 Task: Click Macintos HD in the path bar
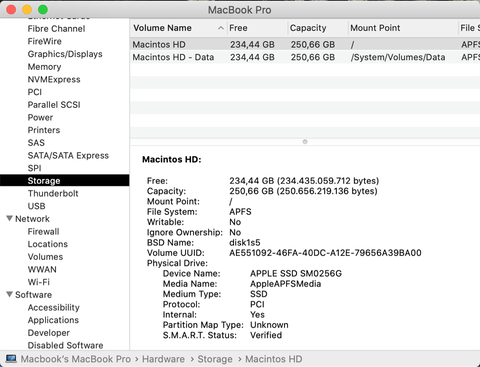click(x=274, y=359)
